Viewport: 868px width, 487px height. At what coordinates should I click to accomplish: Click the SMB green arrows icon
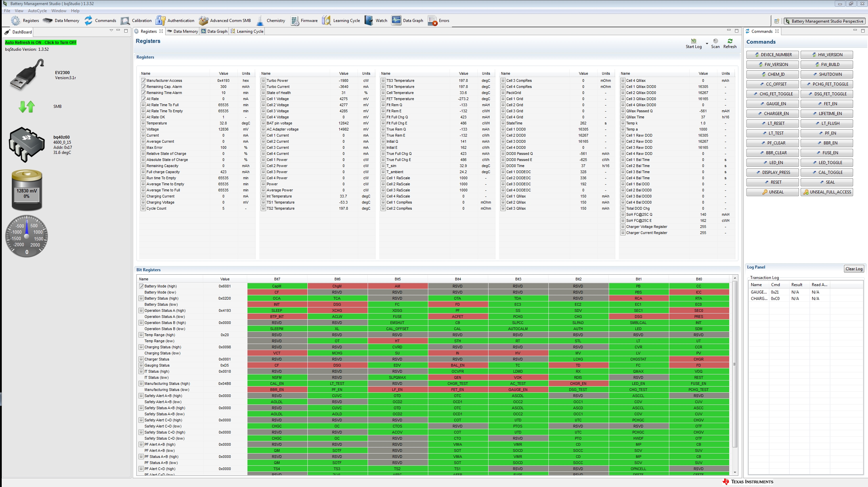[x=27, y=107]
